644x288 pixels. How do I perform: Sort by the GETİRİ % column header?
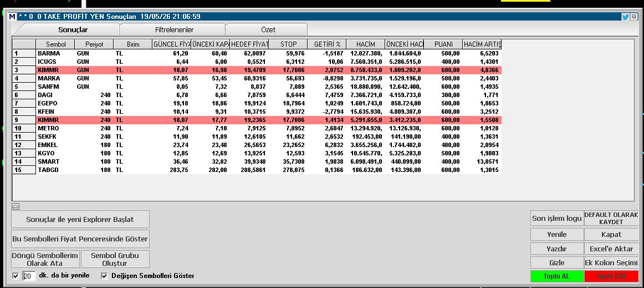pyautogui.click(x=327, y=44)
